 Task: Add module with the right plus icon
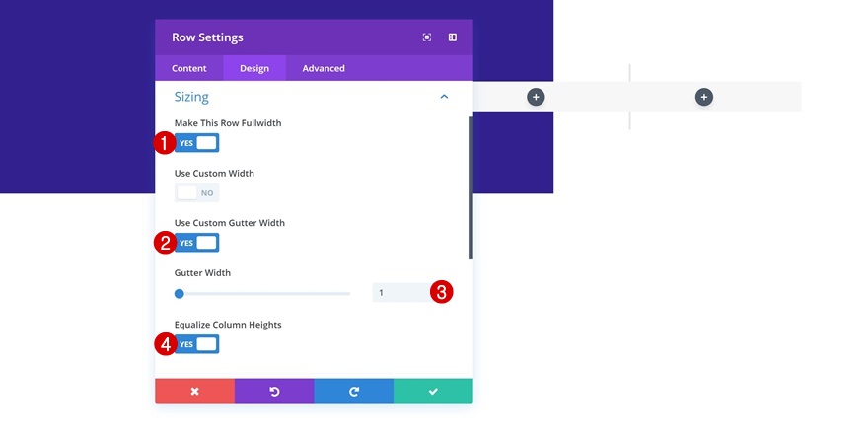coord(703,97)
